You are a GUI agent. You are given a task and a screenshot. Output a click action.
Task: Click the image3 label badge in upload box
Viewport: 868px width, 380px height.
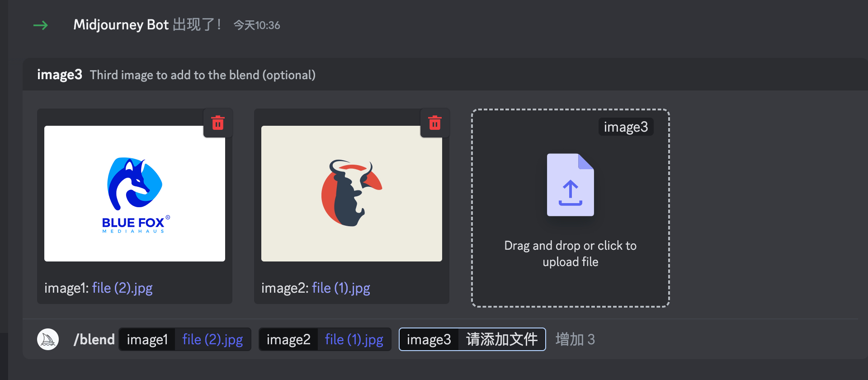tap(626, 127)
